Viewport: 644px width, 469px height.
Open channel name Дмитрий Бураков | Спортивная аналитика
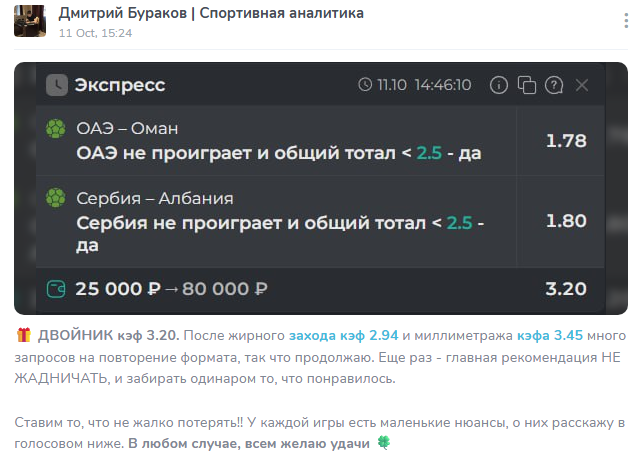coord(211,13)
